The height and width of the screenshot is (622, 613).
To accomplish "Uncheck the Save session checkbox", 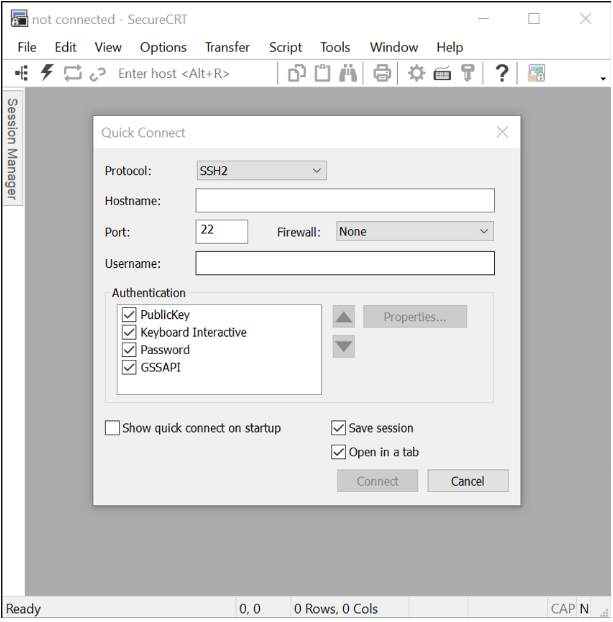I will pyautogui.click(x=338, y=428).
